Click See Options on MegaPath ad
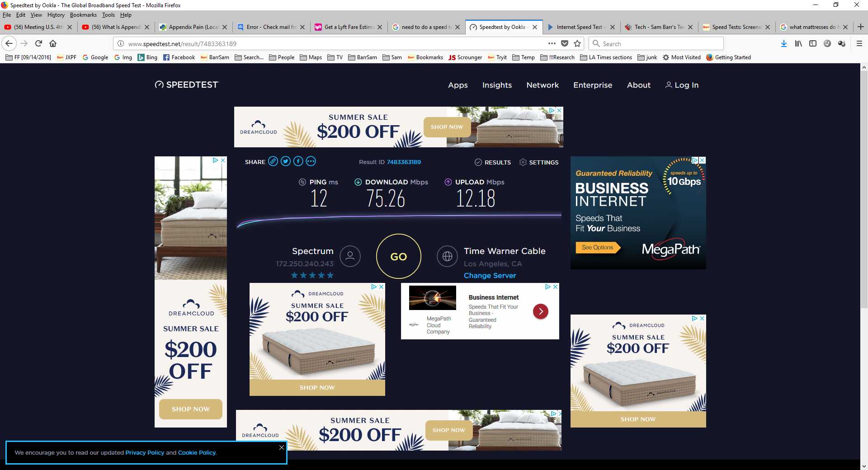Image resolution: width=868 pixels, height=470 pixels. pos(597,247)
